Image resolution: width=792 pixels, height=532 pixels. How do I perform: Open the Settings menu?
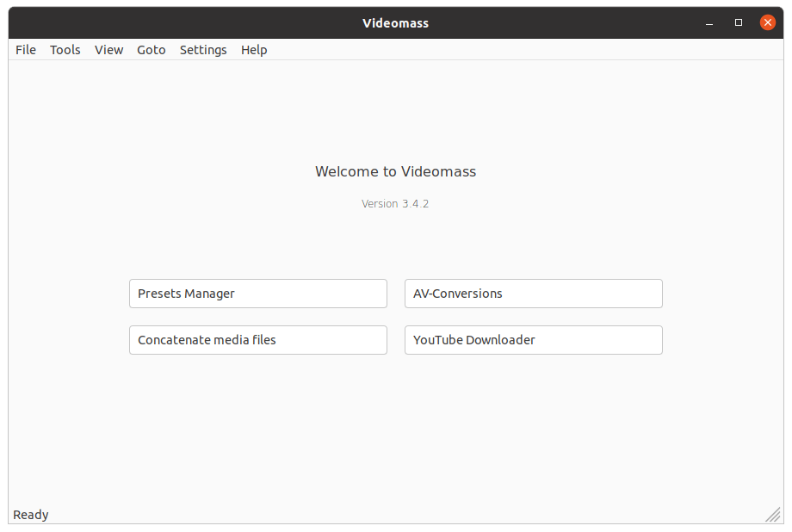(203, 50)
